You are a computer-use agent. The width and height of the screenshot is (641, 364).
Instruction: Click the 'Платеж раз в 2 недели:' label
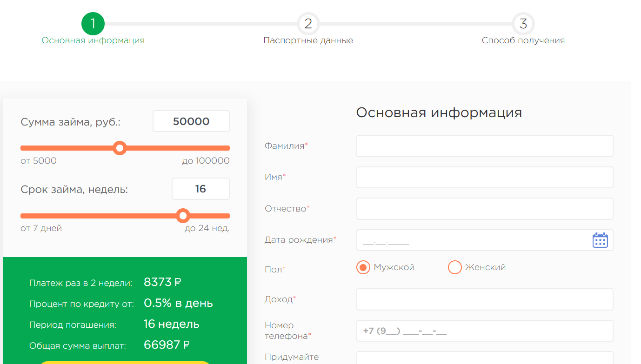coord(80,283)
